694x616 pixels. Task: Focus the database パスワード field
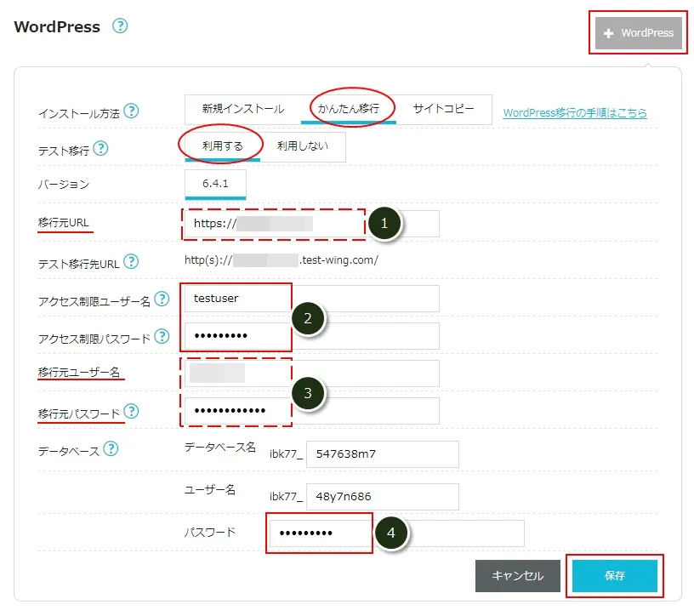point(397,533)
